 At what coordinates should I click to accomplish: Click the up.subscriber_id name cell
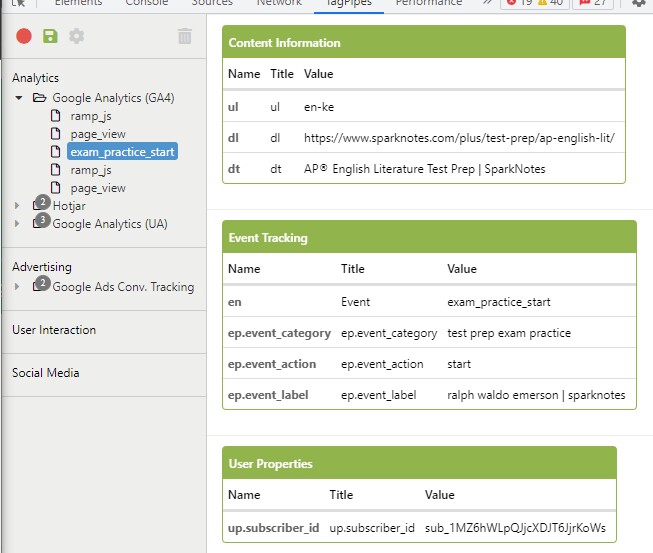click(274, 528)
